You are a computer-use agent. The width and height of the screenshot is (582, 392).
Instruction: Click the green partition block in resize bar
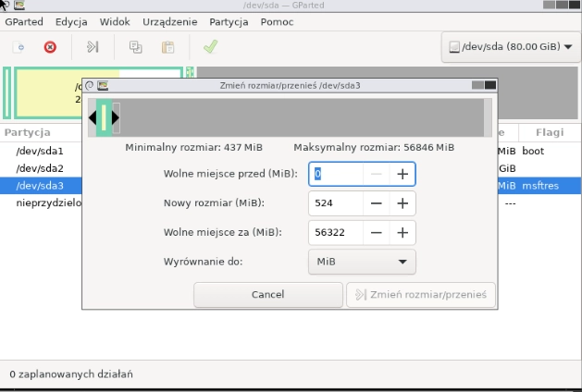click(105, 117)
